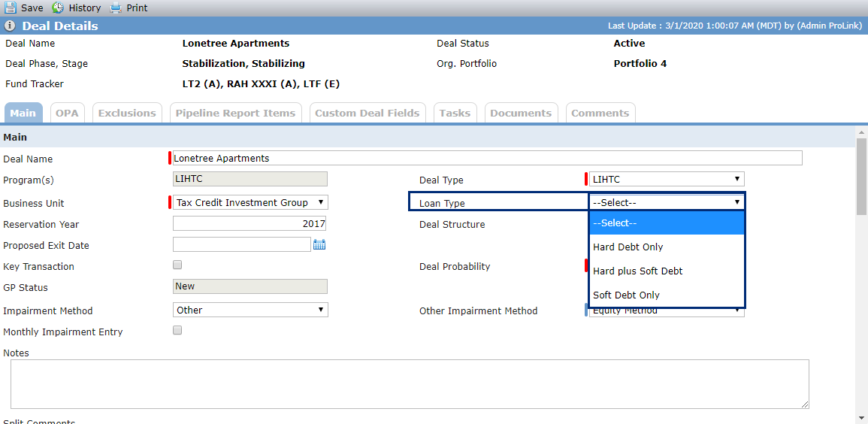Open the Deal Type dropdown
The width and height of the screenshot is (868, 424).
point(667,180)
